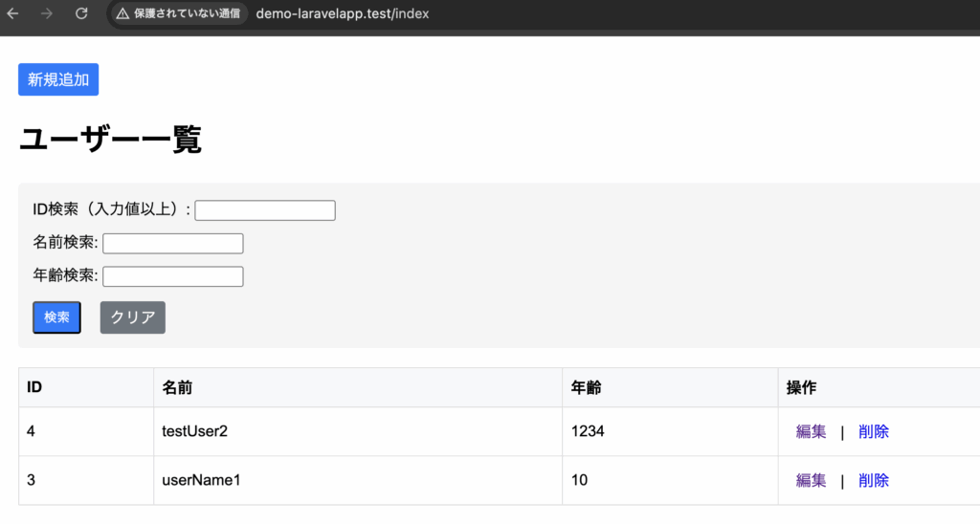Click the browser forward arrow
The height and width of the screenshot is (524, 980).
pos(47,14)
